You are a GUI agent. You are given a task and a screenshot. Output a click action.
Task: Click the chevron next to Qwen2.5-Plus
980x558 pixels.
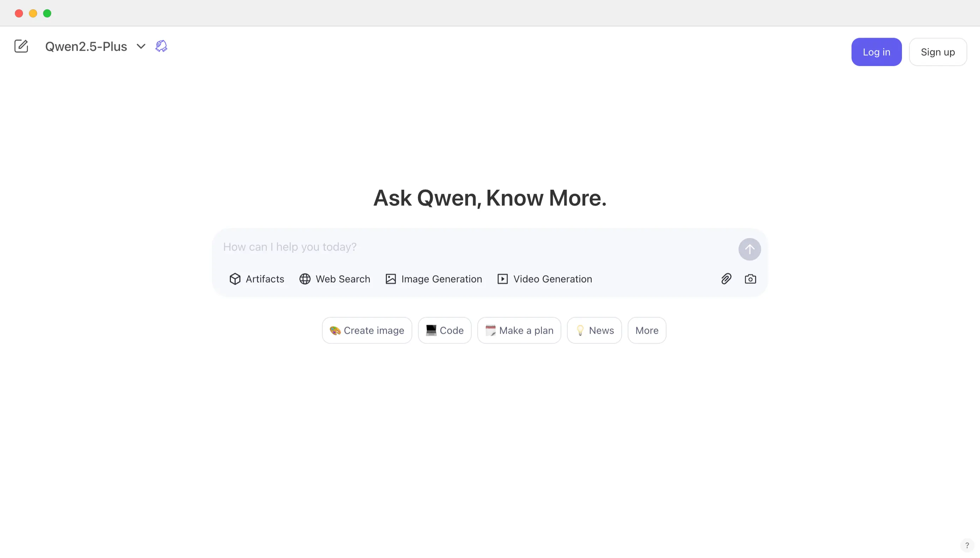(x=141, y=47)
